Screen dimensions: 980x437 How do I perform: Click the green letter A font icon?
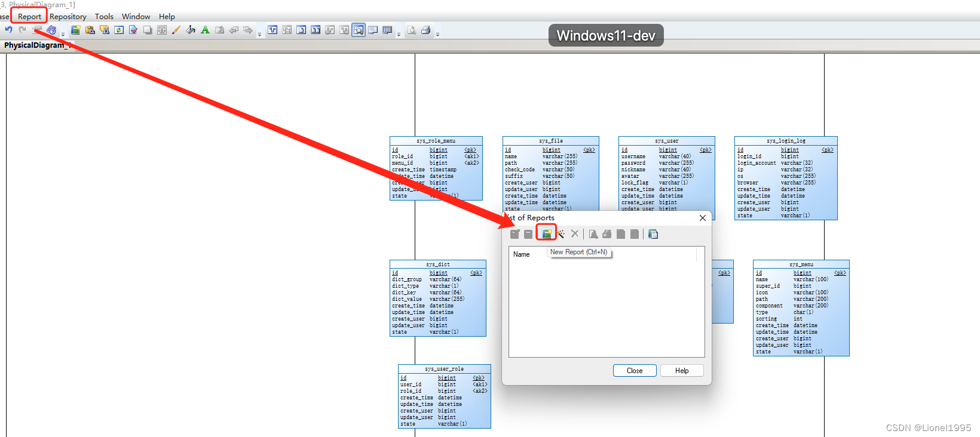(x=205, y=30)
